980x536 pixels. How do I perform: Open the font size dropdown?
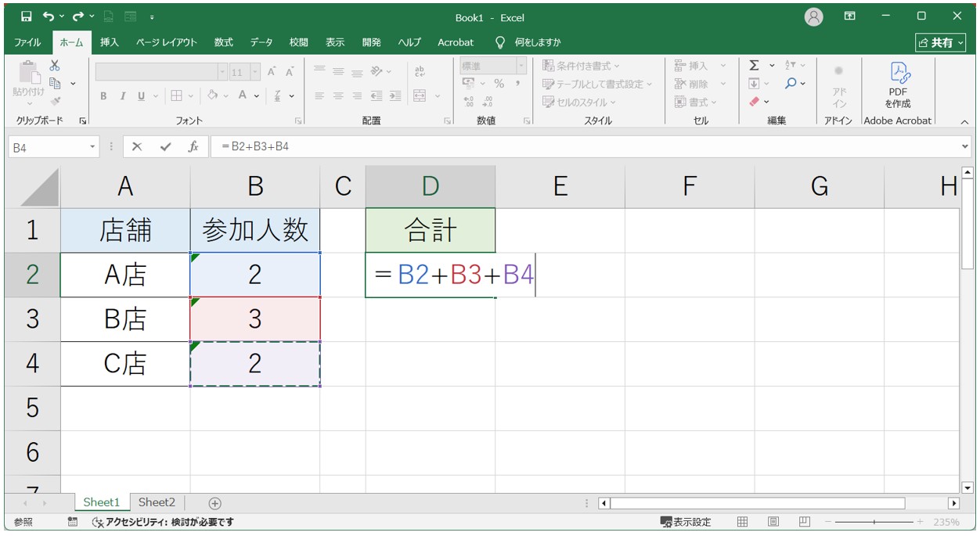pos(255,72)
